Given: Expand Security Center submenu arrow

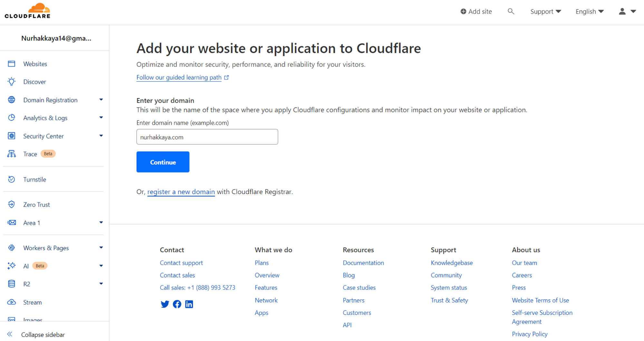Looking at the screenshot, I should 101,136.
